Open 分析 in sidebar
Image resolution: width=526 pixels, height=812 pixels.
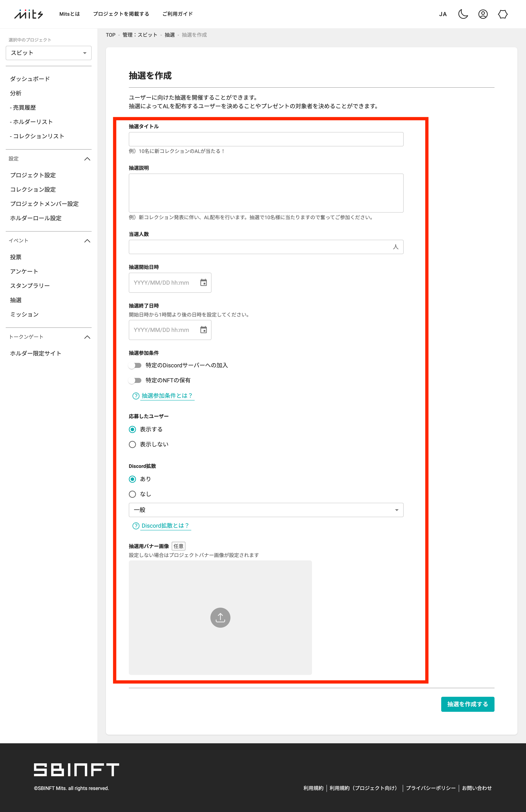(16, 93)
